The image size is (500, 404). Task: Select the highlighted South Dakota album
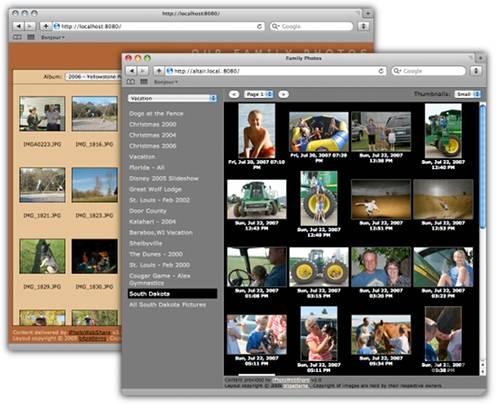[x=173, y=294]
